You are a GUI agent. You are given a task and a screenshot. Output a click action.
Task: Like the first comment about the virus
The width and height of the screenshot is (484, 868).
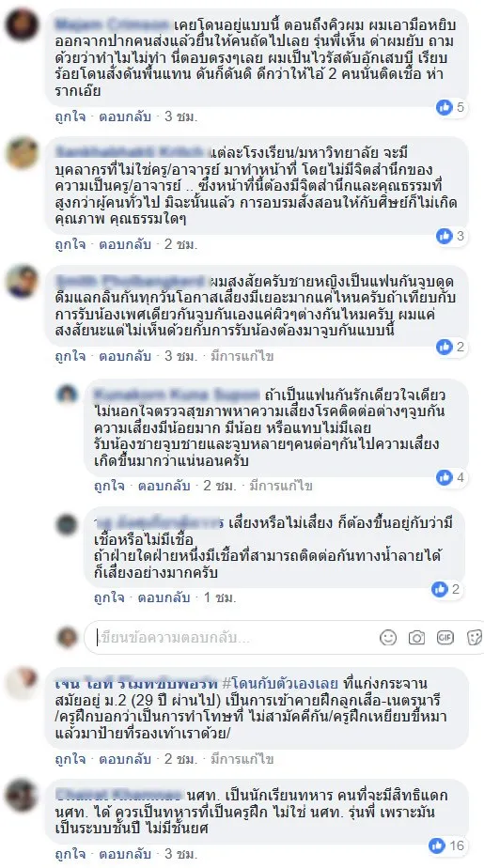[70, 116]
